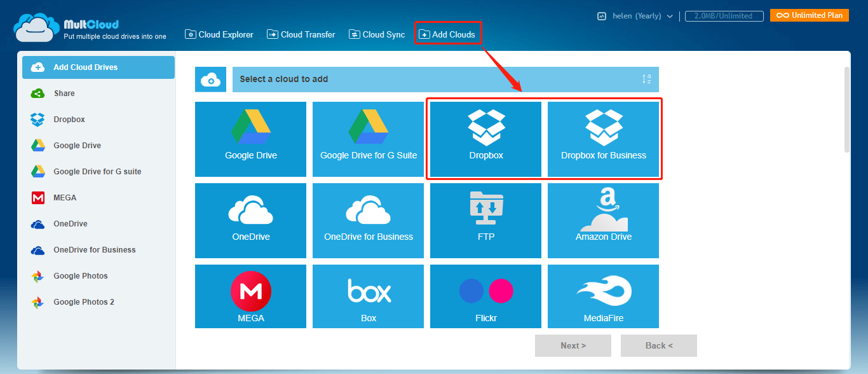
Task: Click the 2.0MB/Unlimited usage bar
Action: click(x=724, y=16)
